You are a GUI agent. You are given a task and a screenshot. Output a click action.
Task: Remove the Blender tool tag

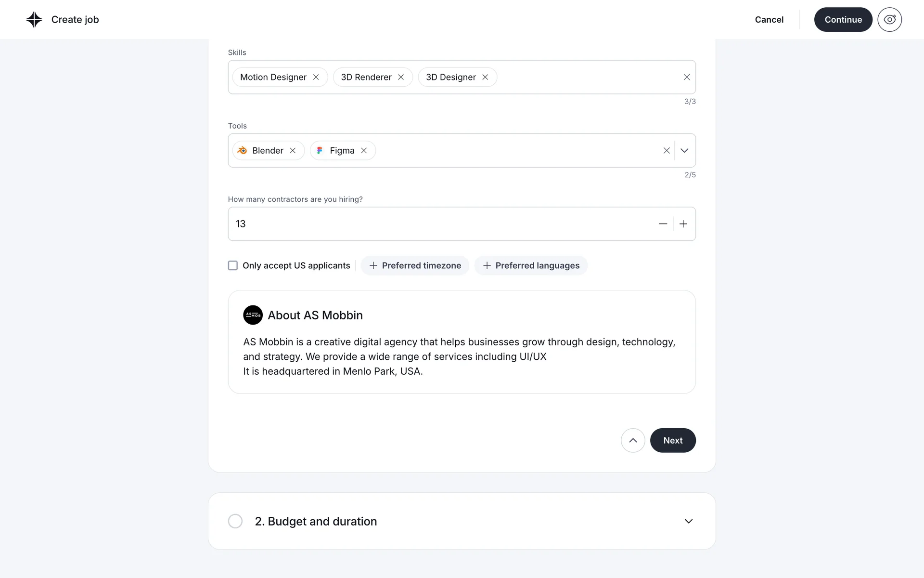pos(293,151)
